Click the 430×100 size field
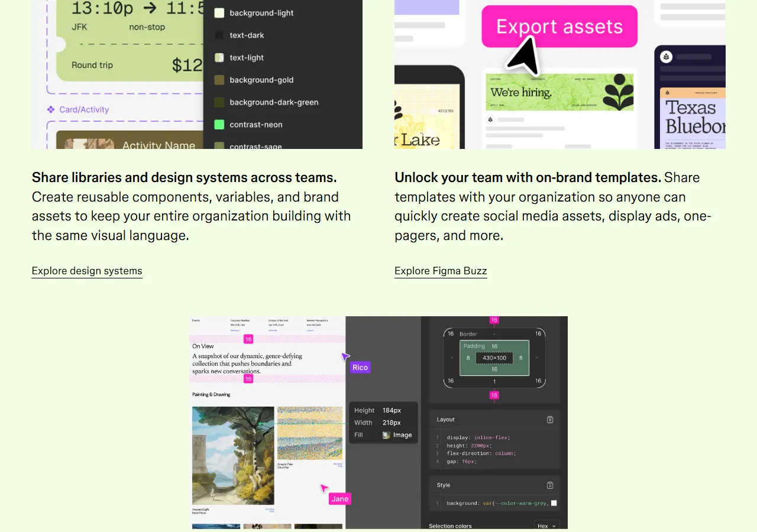Screen dimensions: 757x532 pyautogui.click(x=494, y=358)
